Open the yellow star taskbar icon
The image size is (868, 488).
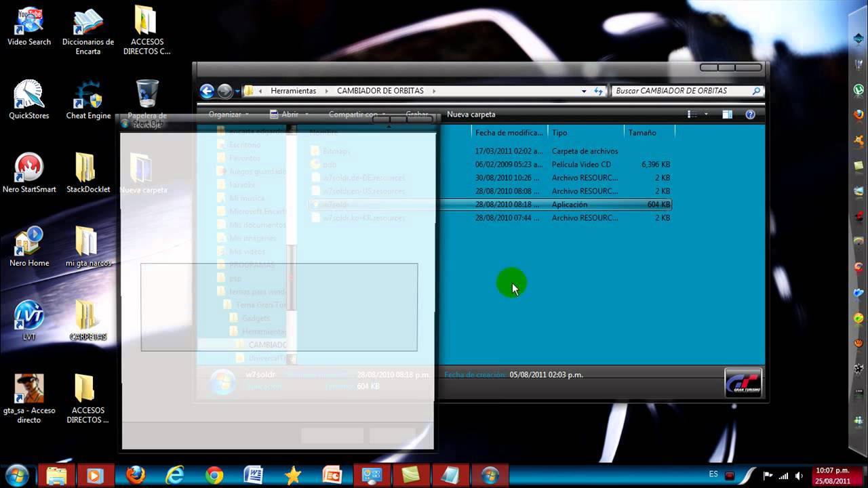293,475
